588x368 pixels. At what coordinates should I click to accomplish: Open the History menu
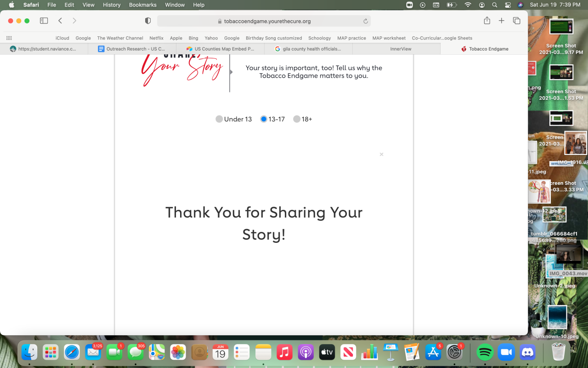(112, 5)
